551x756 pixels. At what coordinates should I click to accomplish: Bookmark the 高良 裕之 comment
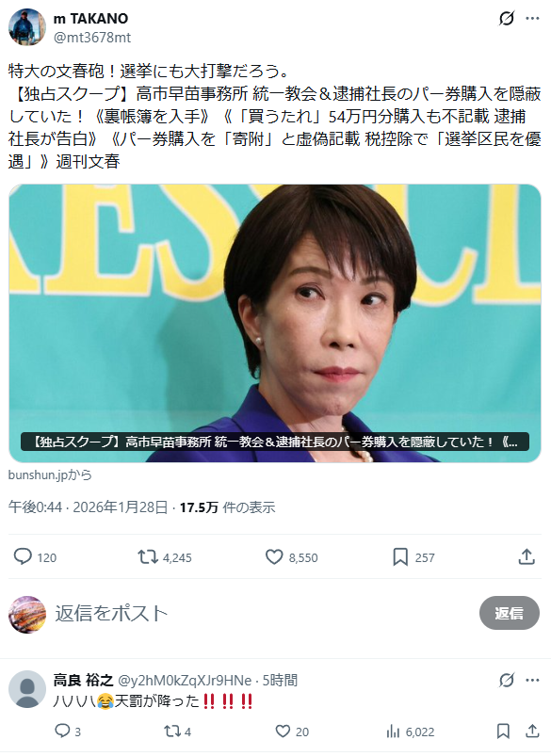(503, 732)
